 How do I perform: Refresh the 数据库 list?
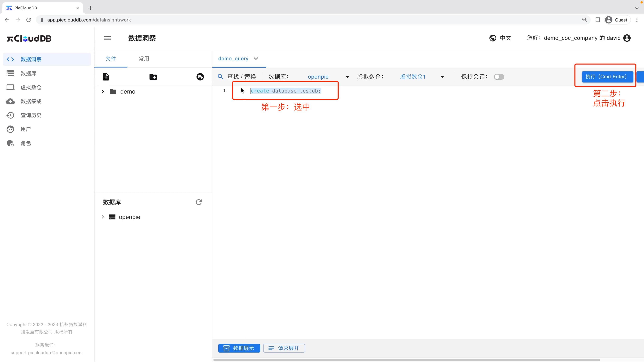[198, 202]
